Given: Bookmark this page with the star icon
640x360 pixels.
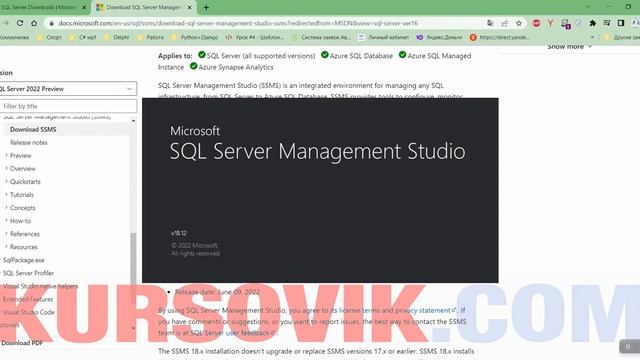Looking at the screenshot, I should pos(519,23).
